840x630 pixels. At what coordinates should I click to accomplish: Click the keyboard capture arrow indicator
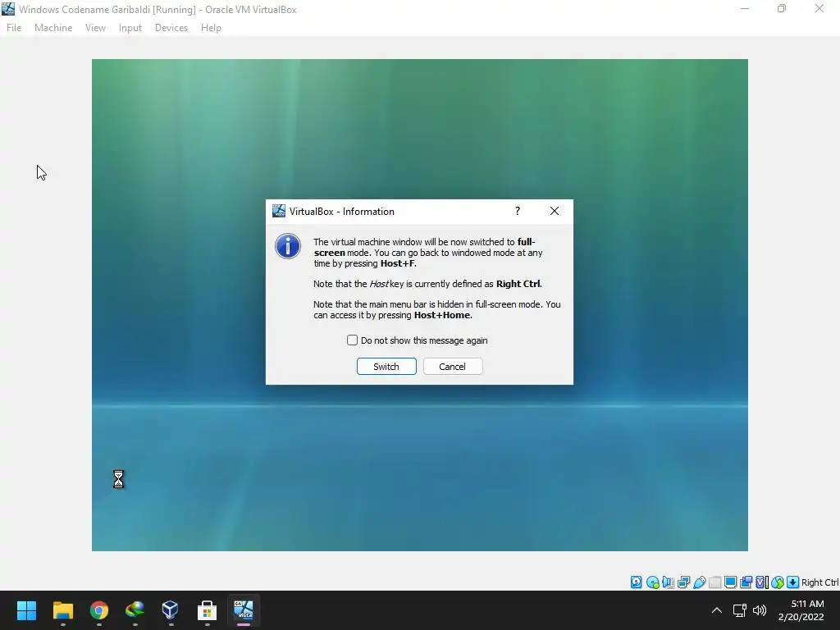pos(793,582)
